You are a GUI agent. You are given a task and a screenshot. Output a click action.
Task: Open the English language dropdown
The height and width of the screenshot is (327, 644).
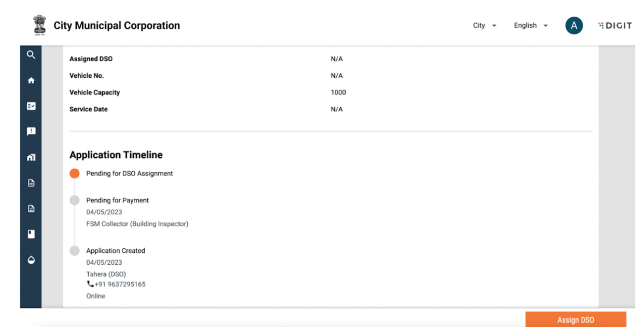531,26
